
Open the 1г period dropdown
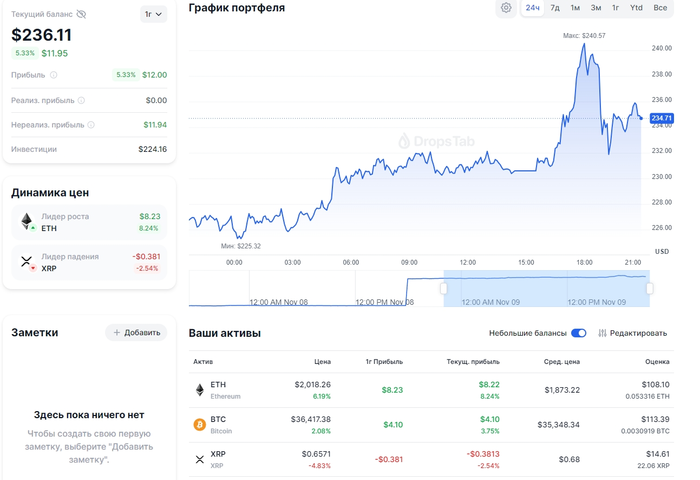153,14
